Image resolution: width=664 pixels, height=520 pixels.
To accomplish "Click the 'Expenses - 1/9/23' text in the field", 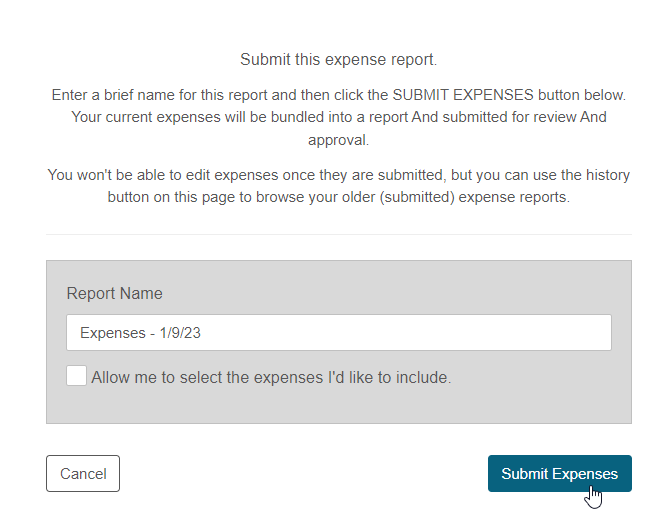I will [140, 333].
